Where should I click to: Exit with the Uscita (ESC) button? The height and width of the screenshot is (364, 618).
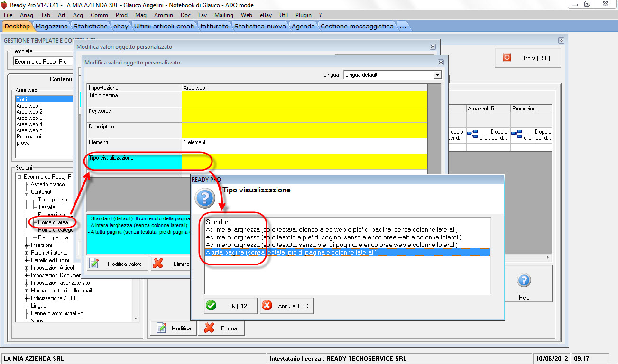(x=528, y=58)
